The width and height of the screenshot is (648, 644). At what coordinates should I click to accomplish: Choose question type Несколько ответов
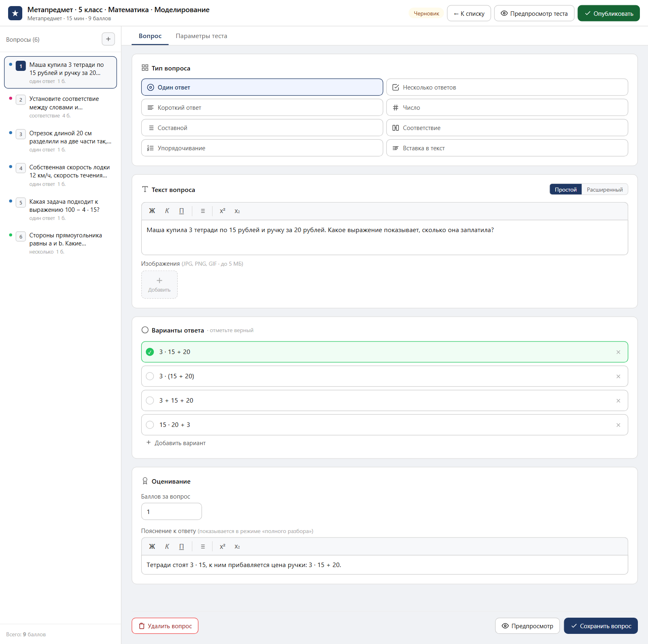tap(507, 87)
